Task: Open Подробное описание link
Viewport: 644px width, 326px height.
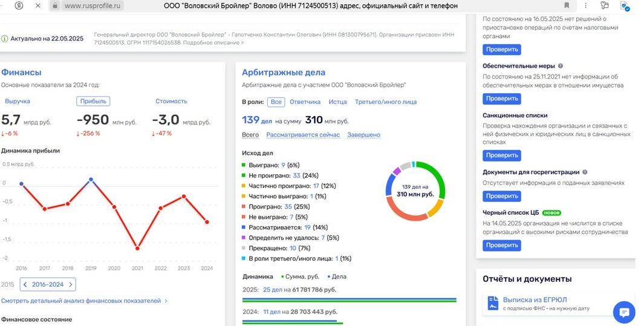Action: pos(213,42)
